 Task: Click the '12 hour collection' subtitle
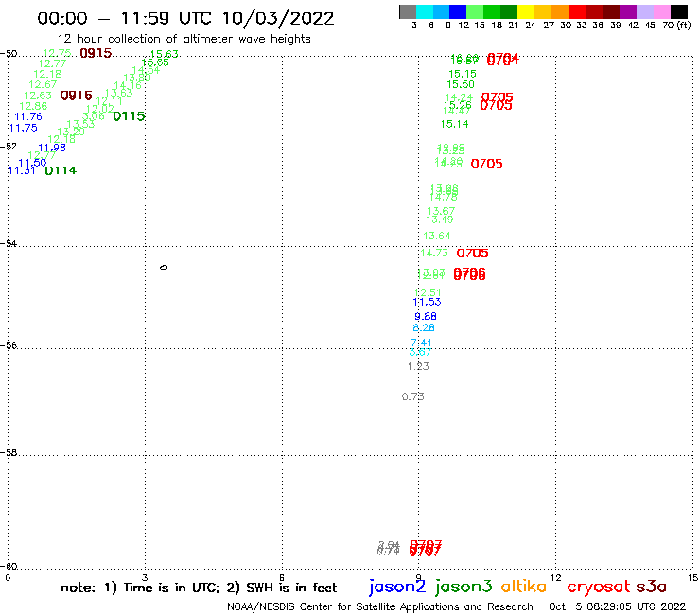[184, 39]
